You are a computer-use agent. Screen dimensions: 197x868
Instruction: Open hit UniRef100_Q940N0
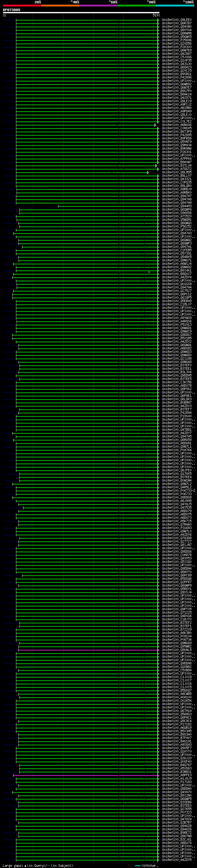click(x=177, y=26)
